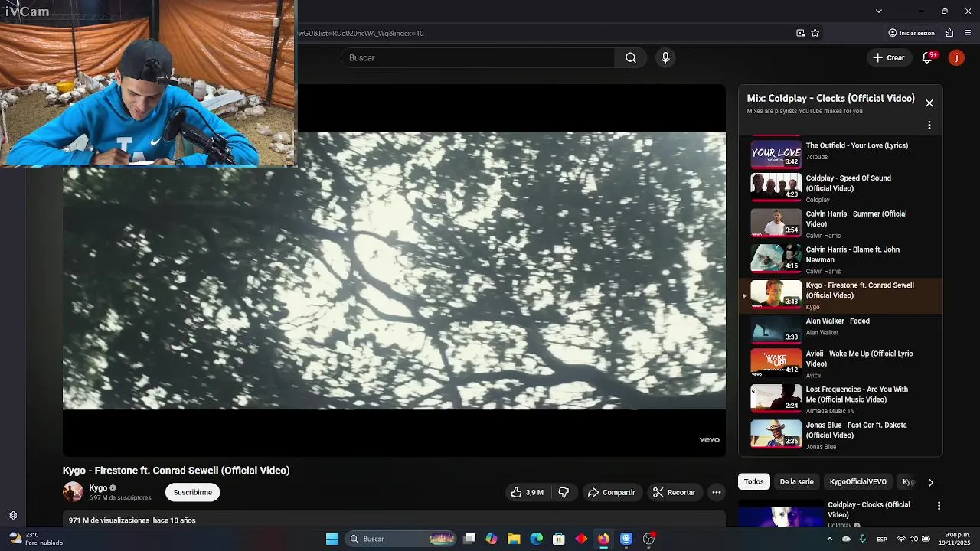The width and height of the screenshot is (980, 551).
Task: Play Coldplay - Speed Of Sound from playlist
Action: (841, 188)
